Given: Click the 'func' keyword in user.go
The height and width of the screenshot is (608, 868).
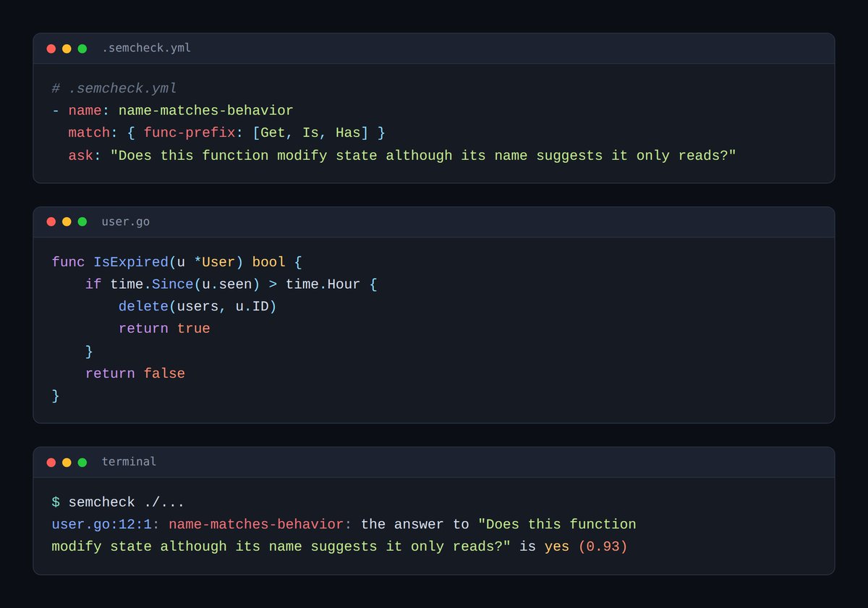Looking at the screenshot, I should [68, 262].
